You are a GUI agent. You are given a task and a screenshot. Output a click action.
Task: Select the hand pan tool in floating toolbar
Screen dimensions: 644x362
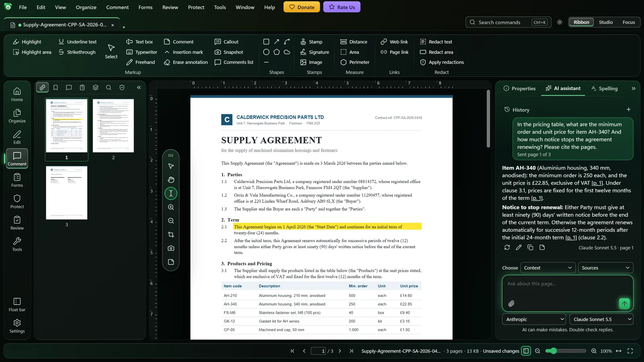click(171, 180)
